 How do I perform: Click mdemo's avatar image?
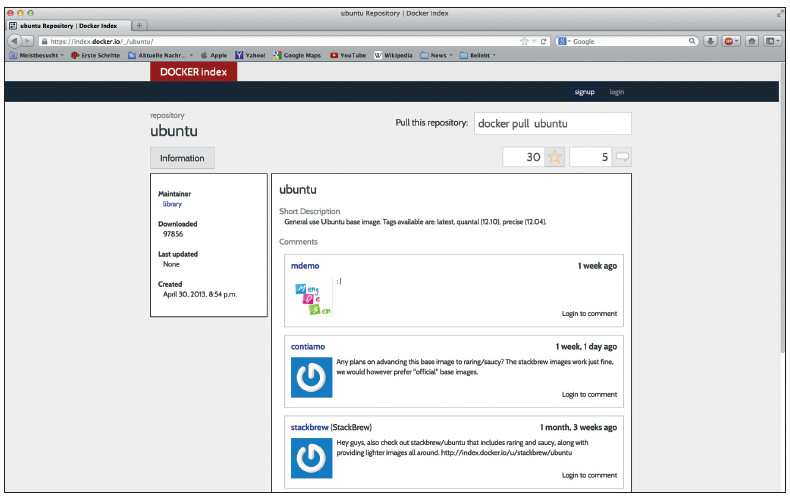(x=312, y=297)
